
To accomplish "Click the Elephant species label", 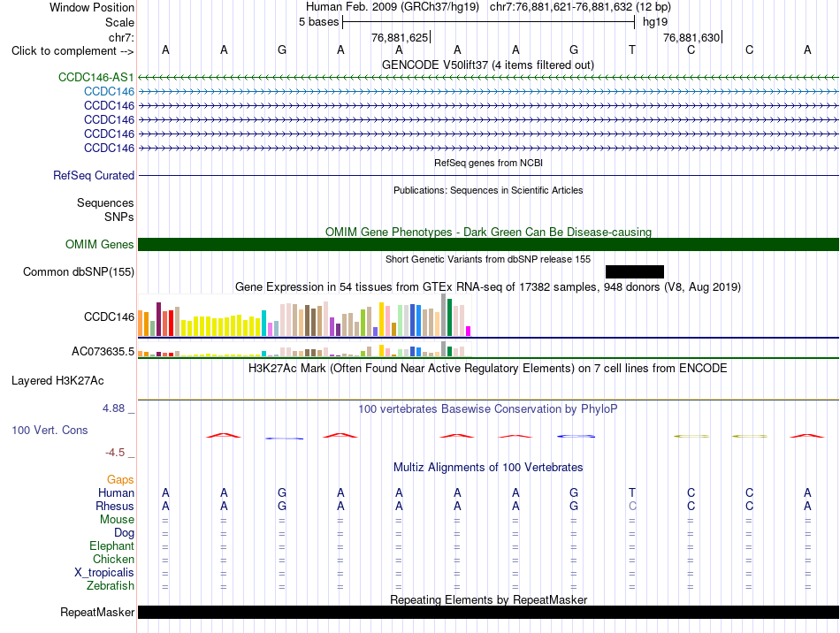I will tap(111, 546).
